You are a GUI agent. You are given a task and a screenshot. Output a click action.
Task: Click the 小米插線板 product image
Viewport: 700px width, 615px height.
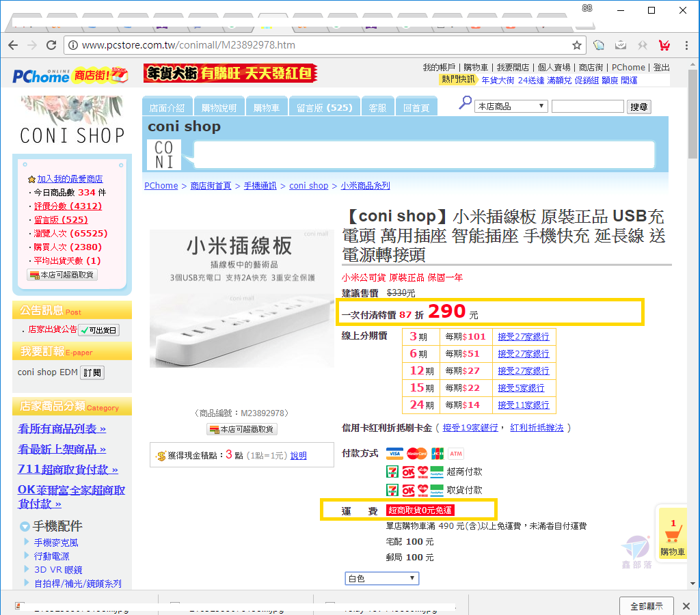242,299
